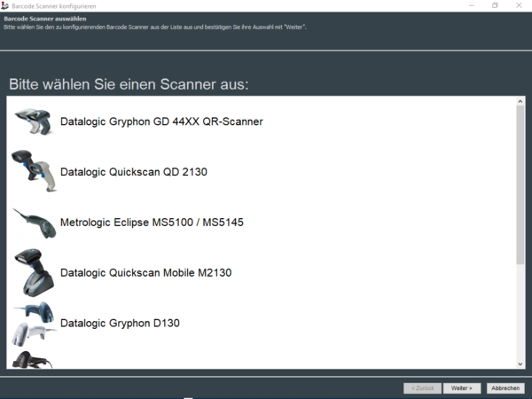The height and width of the screenshot is (399, 532).
Task: Pick the Metrologic Eclipse scanner thumbnail
Action: pyautogui.click(x=34, y=222)
